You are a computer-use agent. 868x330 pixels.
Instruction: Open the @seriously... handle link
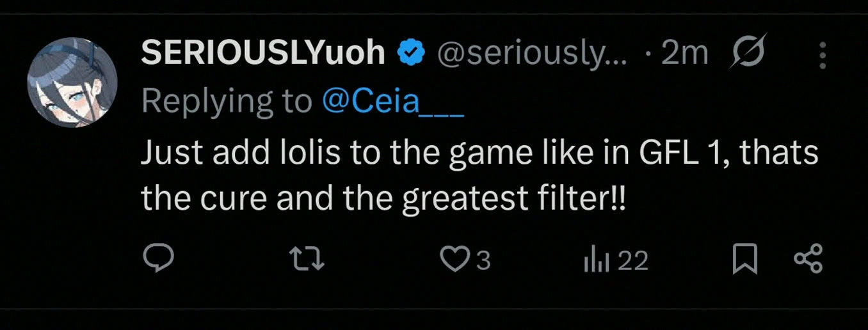tap(531, 54)
